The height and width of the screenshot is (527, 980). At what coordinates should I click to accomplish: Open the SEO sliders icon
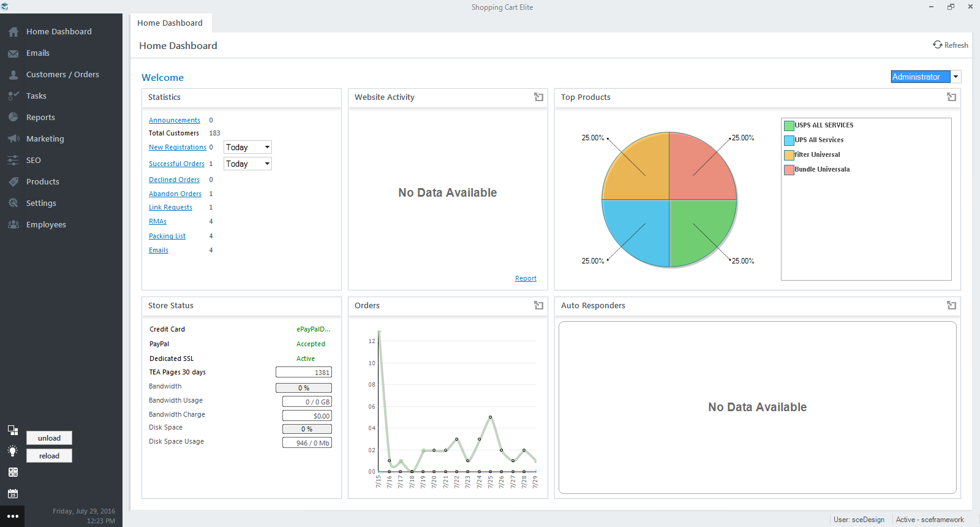click(x=13, y=161)
